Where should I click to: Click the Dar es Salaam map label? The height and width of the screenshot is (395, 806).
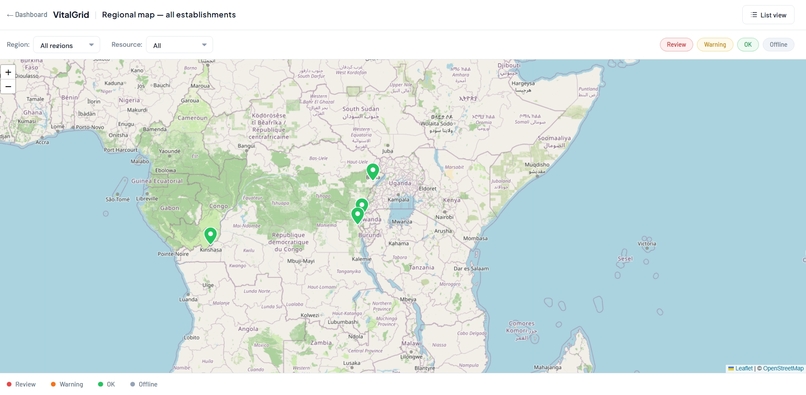[x=471, y=268]
